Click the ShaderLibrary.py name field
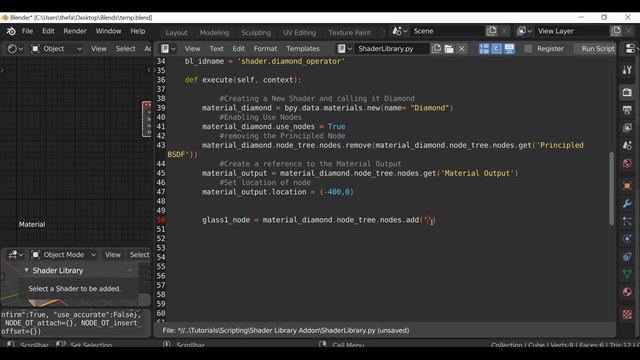Viewport: 640px width, 360px height. (392, 49)
